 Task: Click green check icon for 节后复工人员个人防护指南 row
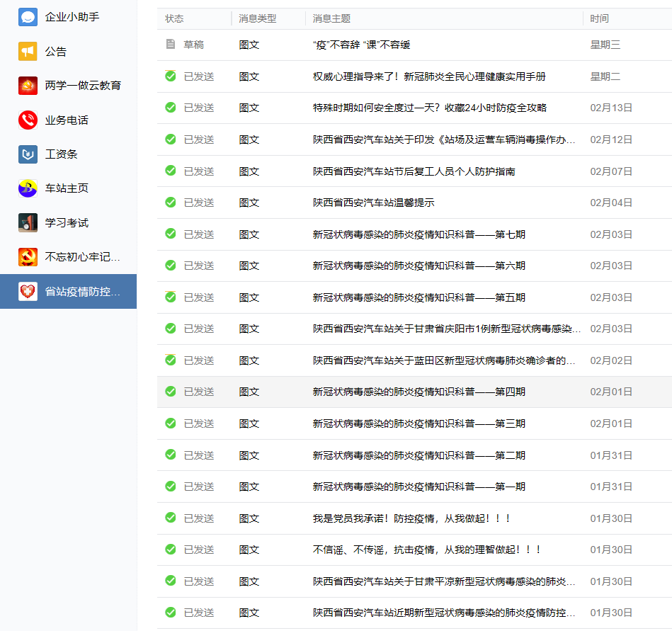[x=171, y=171]
